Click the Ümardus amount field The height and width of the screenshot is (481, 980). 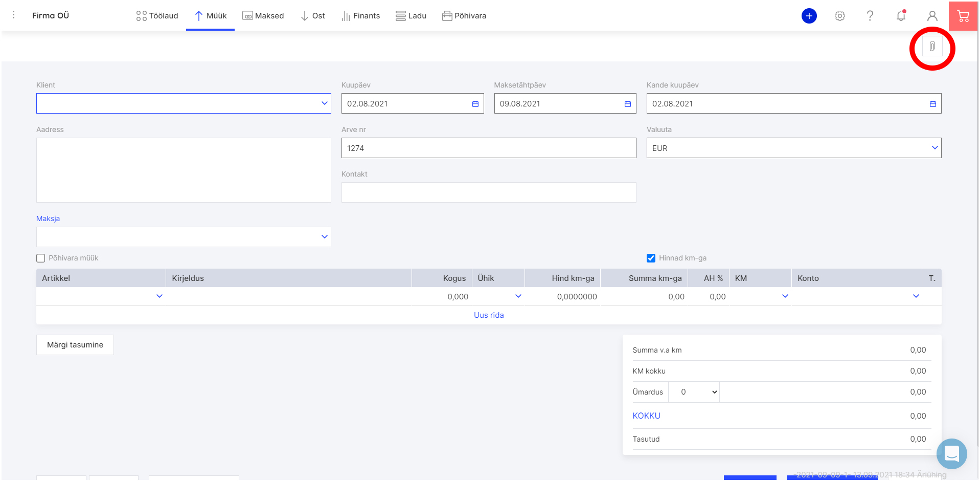[x=825, y=392]
